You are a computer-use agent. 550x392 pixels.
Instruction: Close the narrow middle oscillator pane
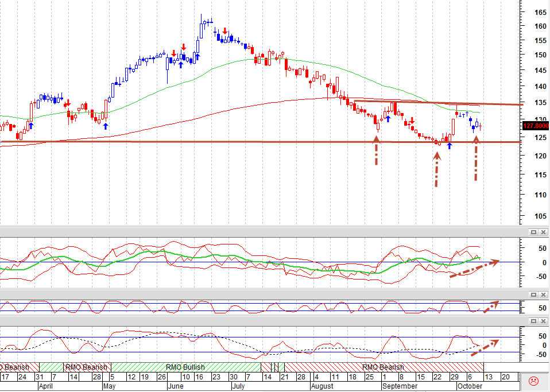pos(543,294)
